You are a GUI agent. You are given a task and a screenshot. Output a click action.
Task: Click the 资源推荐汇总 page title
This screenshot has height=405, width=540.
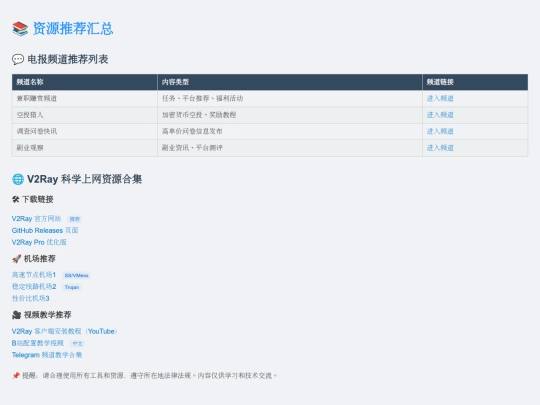[73, 29]
